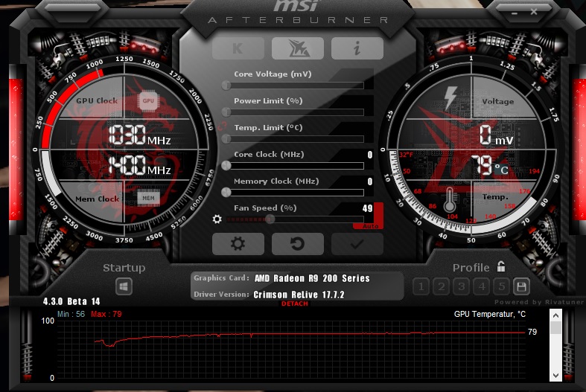Image resolution: width=586 pixels, height=392 pixels.
Task: Click the 79 °C temperature readout
Action: [x=490, y=166]
